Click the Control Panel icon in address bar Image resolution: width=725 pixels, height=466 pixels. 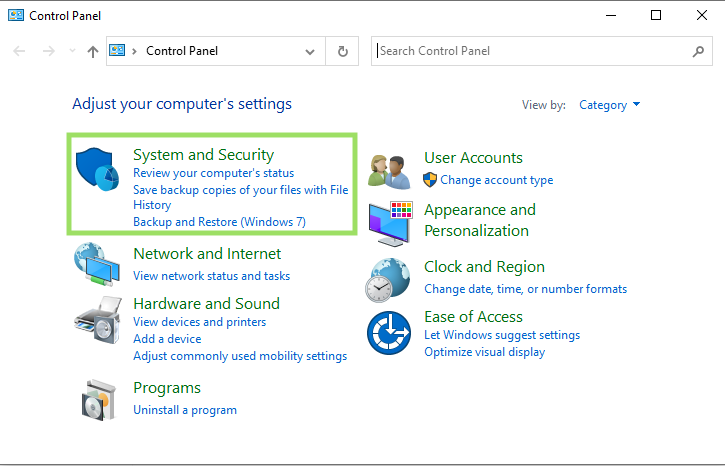(117, 50)
